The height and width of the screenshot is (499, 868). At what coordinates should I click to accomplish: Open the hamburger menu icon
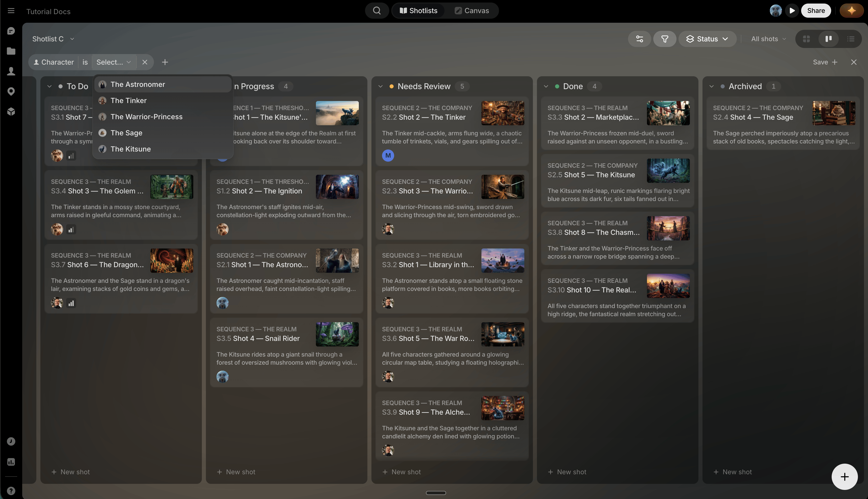[11, 11]
